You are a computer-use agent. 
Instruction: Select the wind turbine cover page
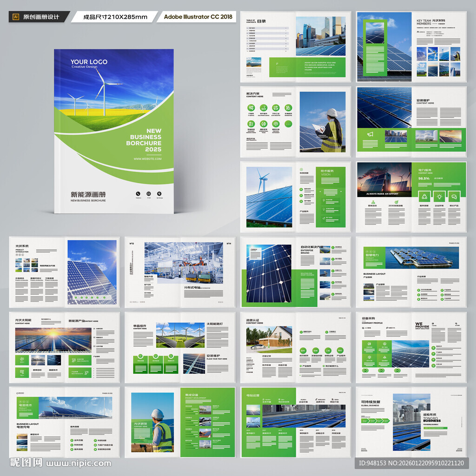click(x=114, y=131)
